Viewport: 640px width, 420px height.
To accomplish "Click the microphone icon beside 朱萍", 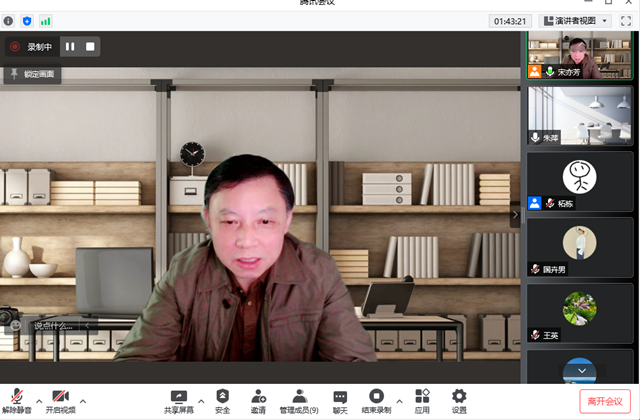I will point(535,138).
